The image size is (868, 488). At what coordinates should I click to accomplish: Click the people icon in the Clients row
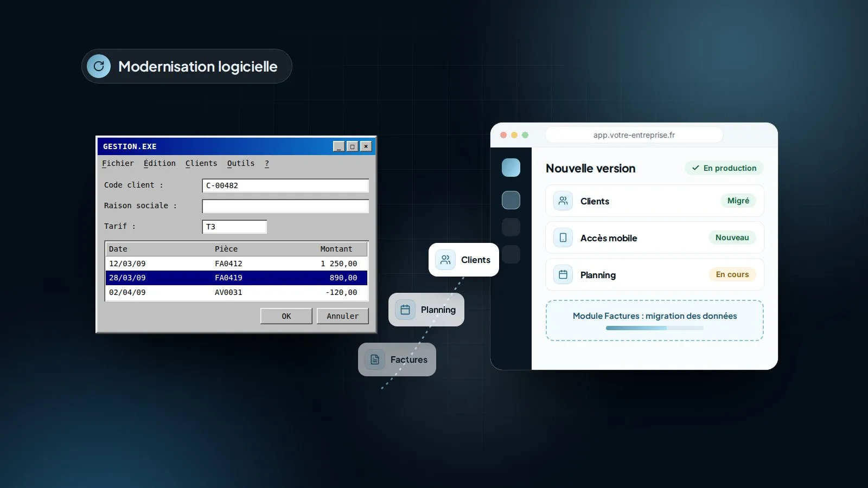coord(563,201)
